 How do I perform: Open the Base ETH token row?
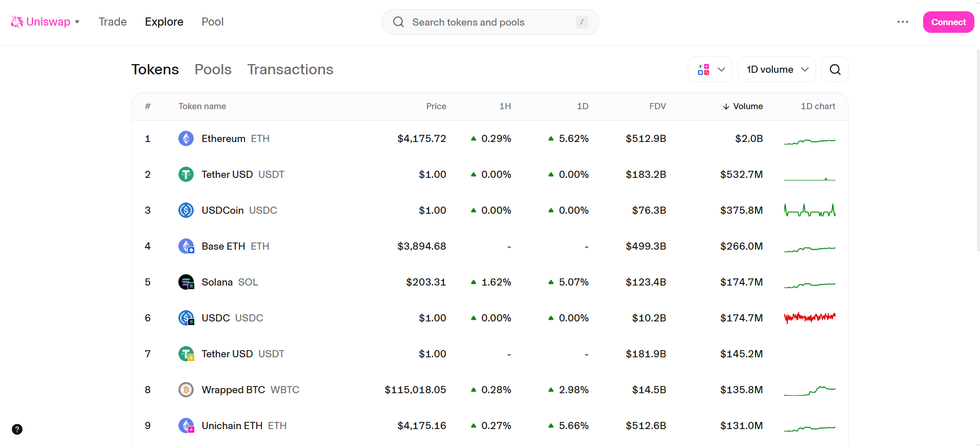[x=490, y=246]
